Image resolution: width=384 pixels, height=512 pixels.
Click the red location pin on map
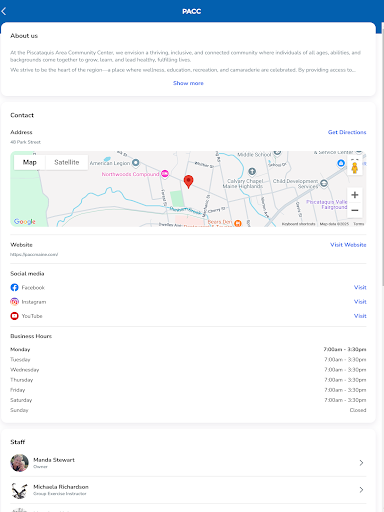coord(188,182)
